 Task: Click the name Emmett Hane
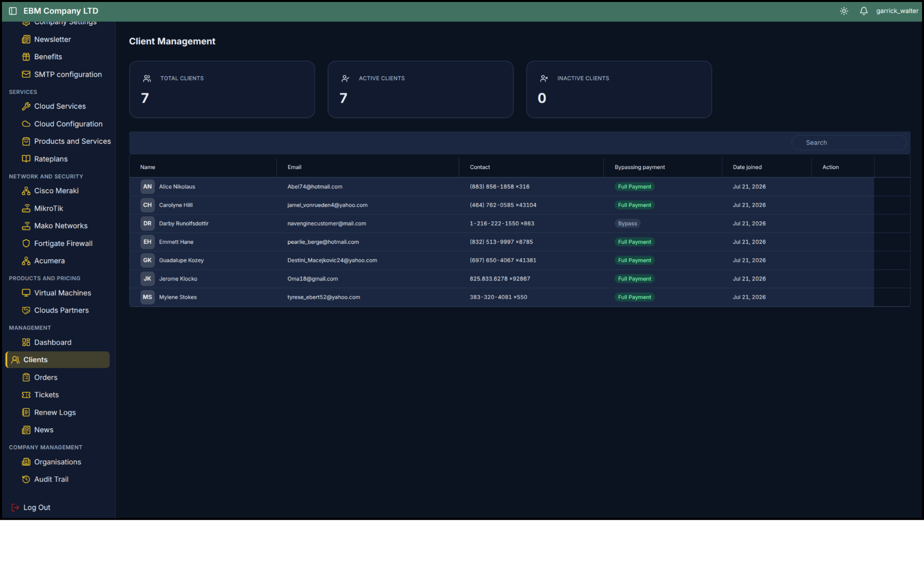(x=176, y=242)
